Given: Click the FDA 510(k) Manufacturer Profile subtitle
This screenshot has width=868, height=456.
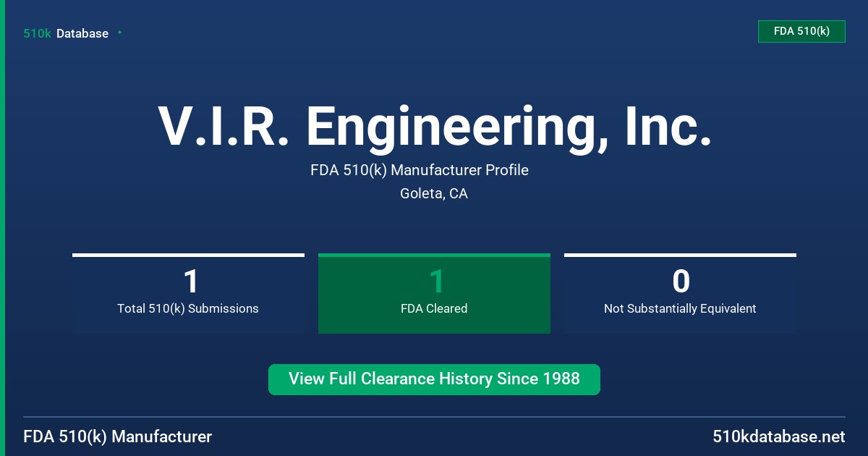Looking at the screenshot, I should 420,170.
